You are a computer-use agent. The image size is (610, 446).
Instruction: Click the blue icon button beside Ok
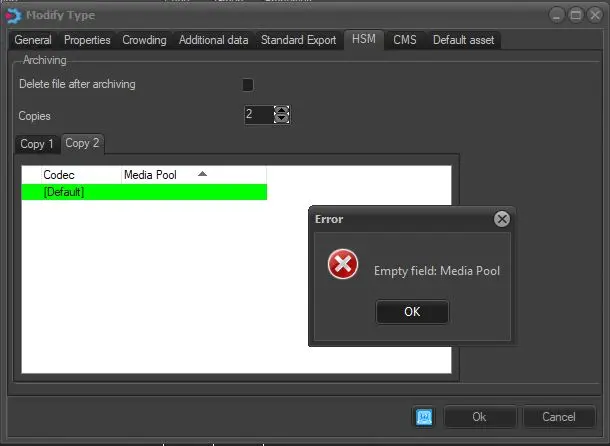tap(424, 416)
